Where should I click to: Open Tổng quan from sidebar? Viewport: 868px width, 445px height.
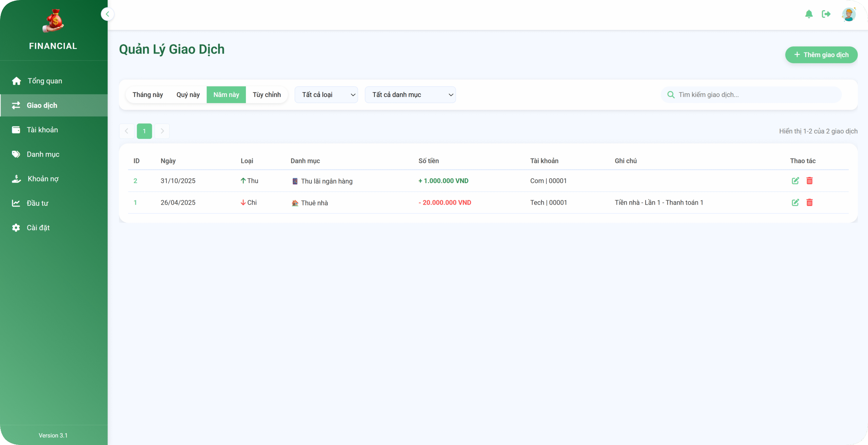click(x=45, y=81)
